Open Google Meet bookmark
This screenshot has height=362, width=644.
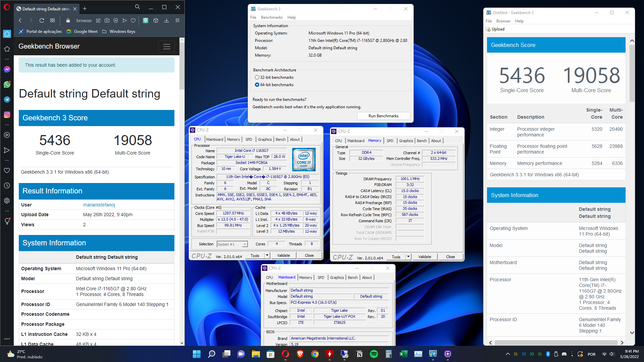[82, 32]
